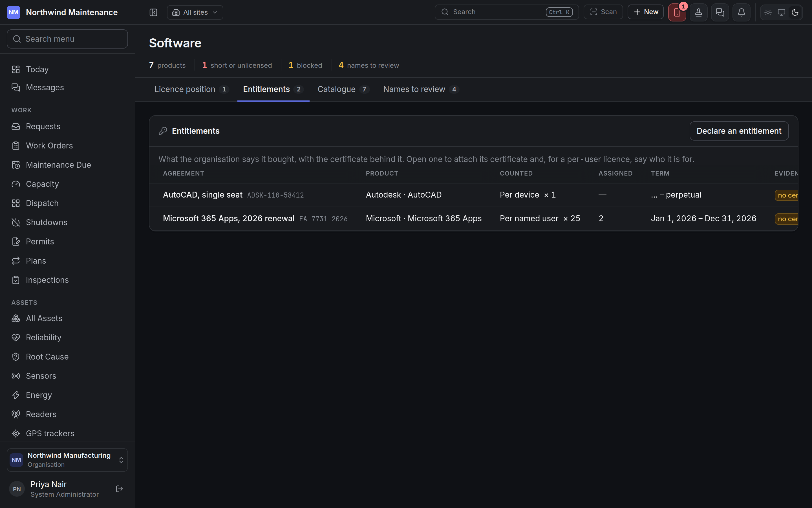Switch to the Catalogue tab

tap(343, 89)
